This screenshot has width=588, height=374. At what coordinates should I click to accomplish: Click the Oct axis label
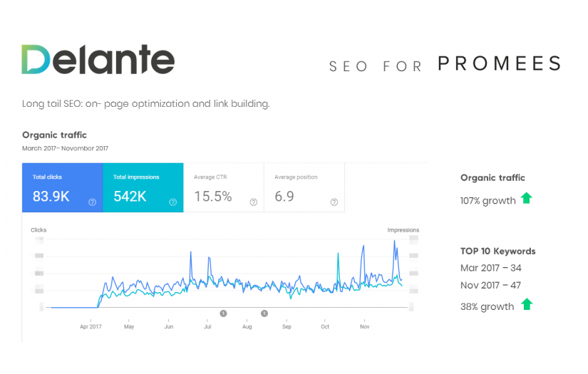[x=325, y=327]
